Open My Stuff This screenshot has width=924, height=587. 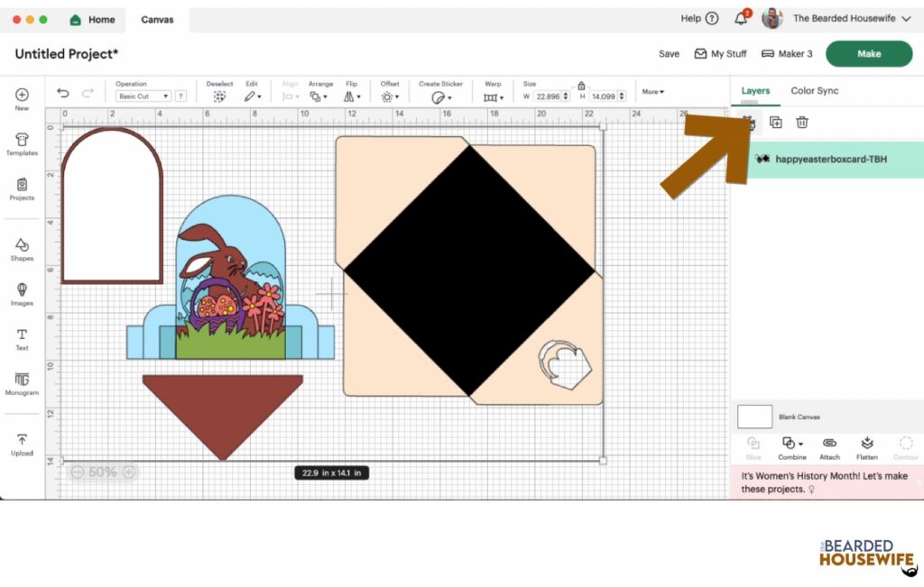[720, 53]
